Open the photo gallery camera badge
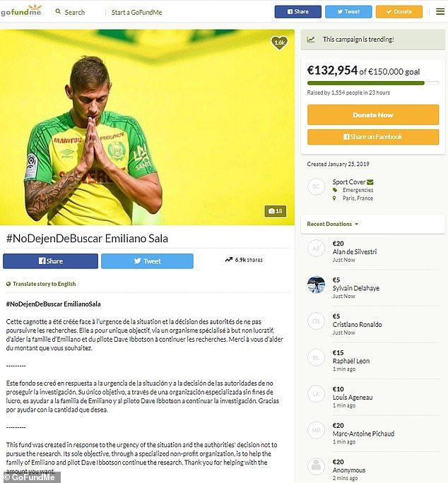Image resolution: width=448 pixels, height=483 pixels. point(276,211)
